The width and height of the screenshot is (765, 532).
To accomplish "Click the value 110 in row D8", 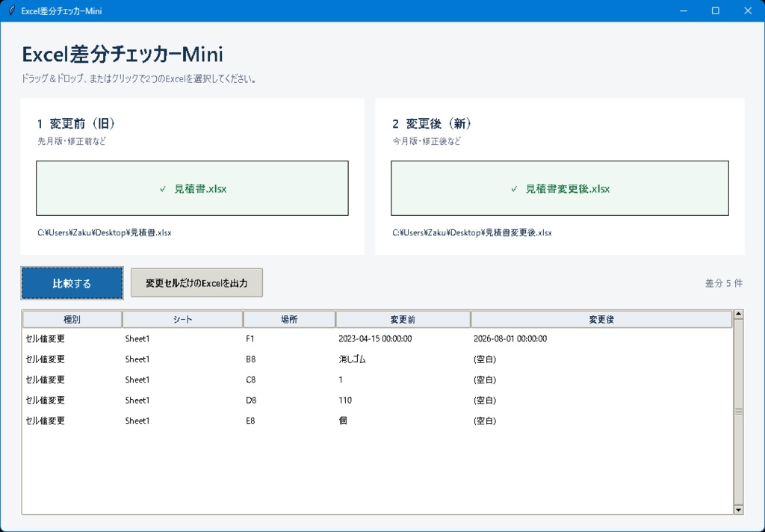I will (x=345, y=400).
